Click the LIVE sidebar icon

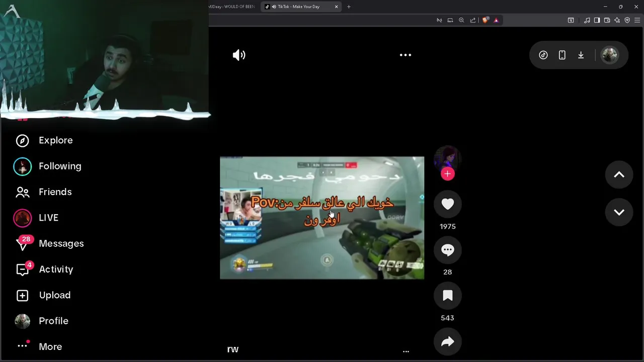(22, 218)
